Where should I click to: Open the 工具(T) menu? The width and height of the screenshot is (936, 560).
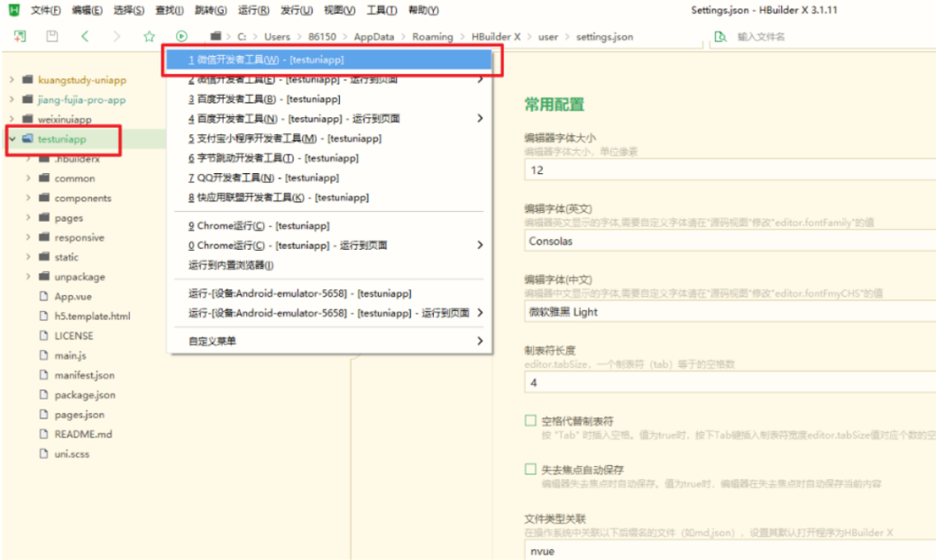tap(381, 10)
